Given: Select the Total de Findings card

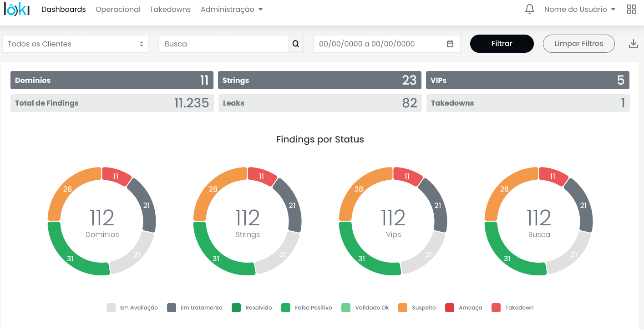Looking at the screenshot, I should click(112, 103).
